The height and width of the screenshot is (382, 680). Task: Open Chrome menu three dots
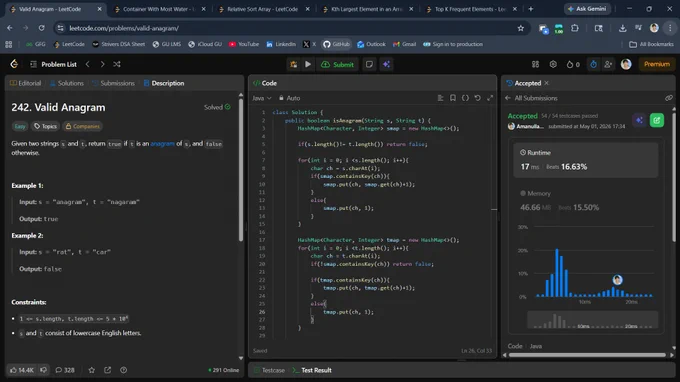670,28
